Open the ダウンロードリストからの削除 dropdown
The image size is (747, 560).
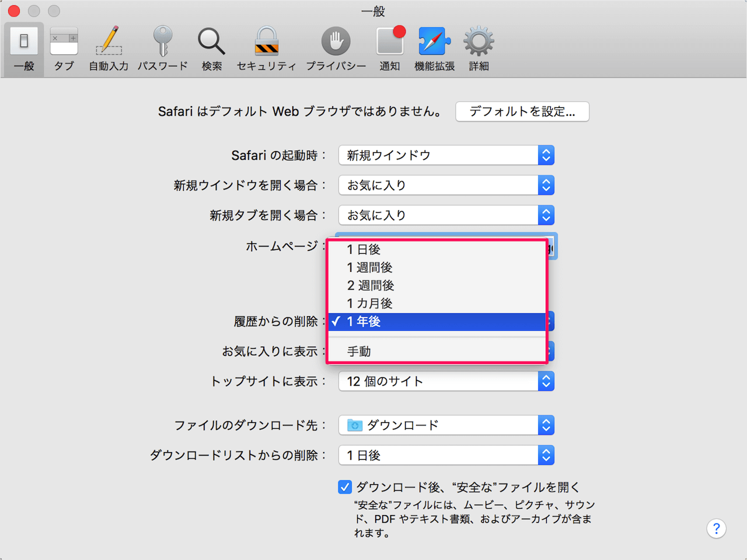point(446,456)
